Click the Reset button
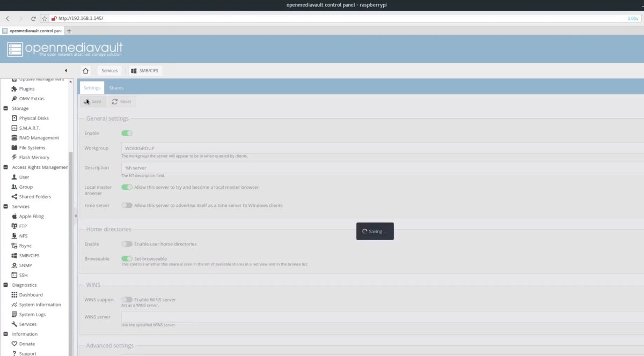Viewport: 644px width, 356px height. [x=122, y=101]
